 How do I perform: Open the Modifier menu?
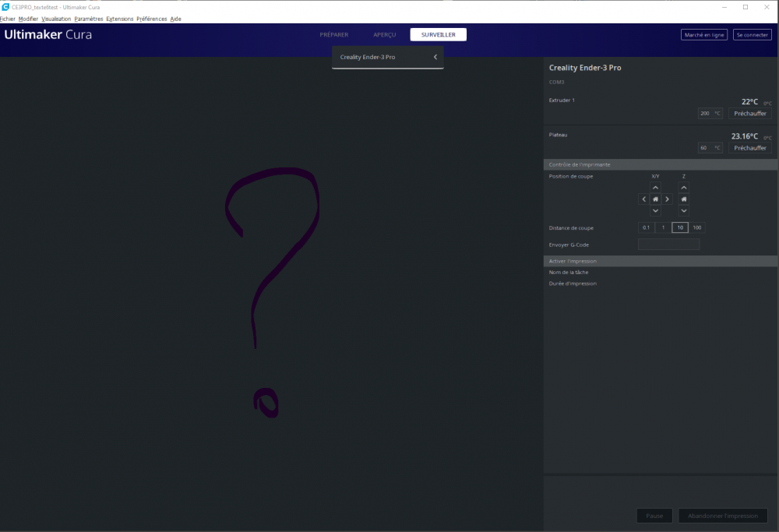pos(28,19)
